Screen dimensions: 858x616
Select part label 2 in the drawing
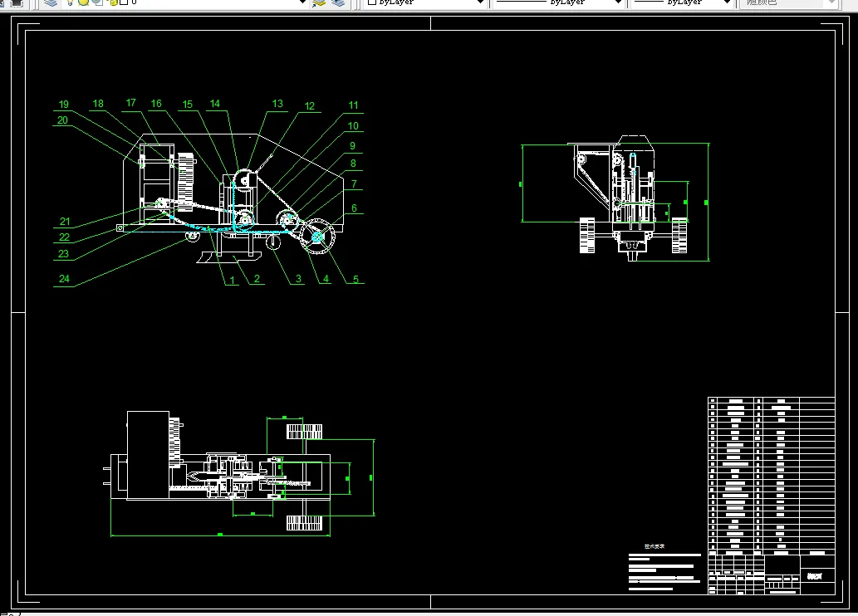pos(257,278)
